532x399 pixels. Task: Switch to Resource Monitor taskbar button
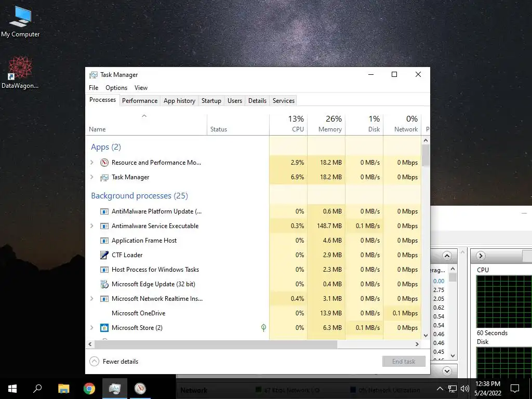[x=140, y=389]
